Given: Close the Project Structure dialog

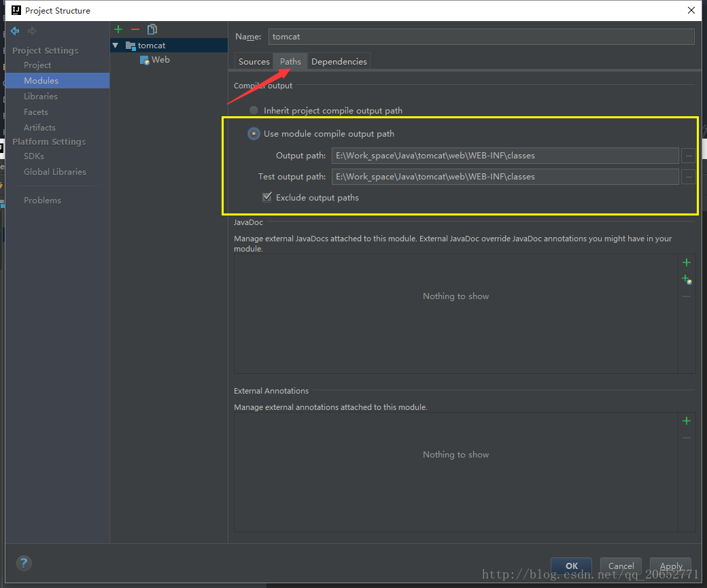Looking at the screenshot, I should click(x=691, y=10).
